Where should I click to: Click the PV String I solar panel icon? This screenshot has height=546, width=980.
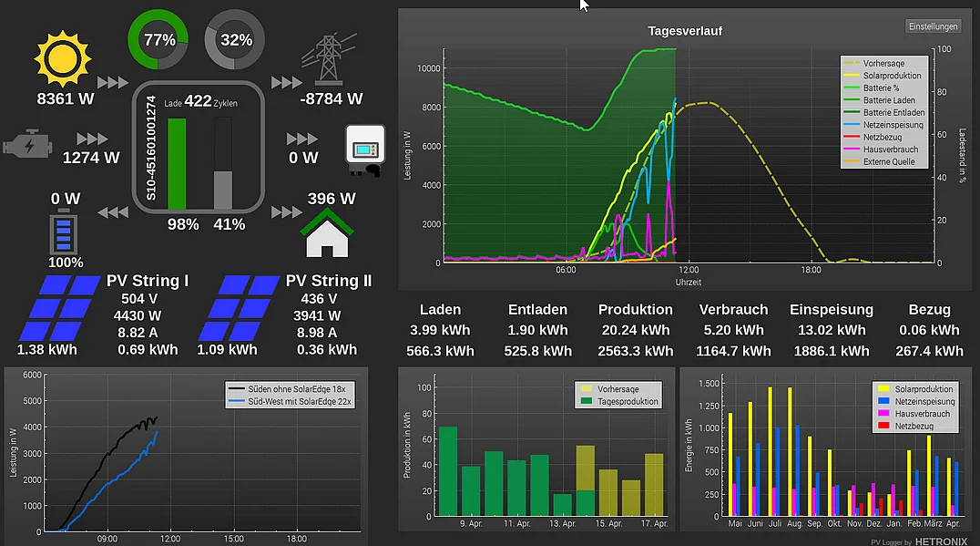[x=60, y=308]
